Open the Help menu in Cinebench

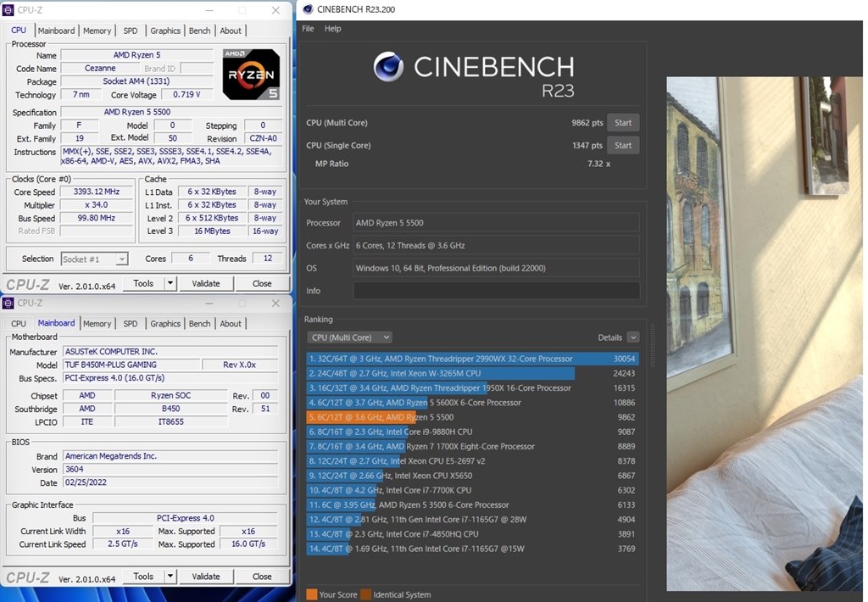(332, 28)
